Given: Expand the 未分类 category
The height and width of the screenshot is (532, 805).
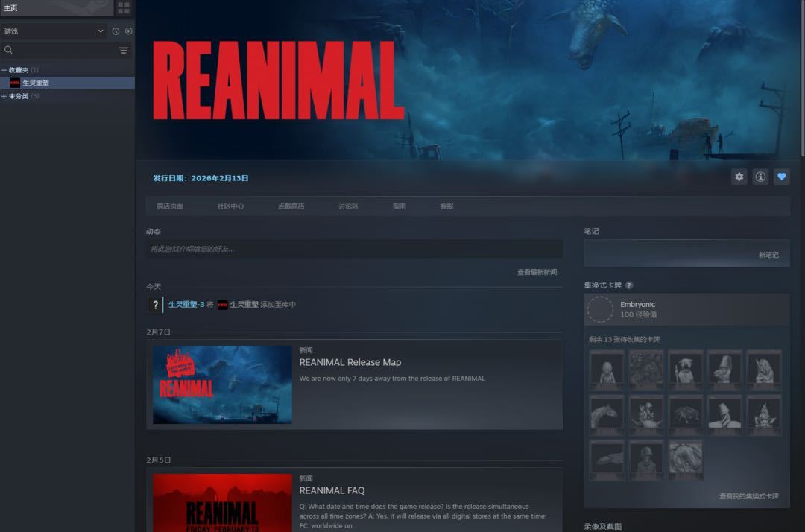Looking at the screenshot, I should click(x=4, y=96).
